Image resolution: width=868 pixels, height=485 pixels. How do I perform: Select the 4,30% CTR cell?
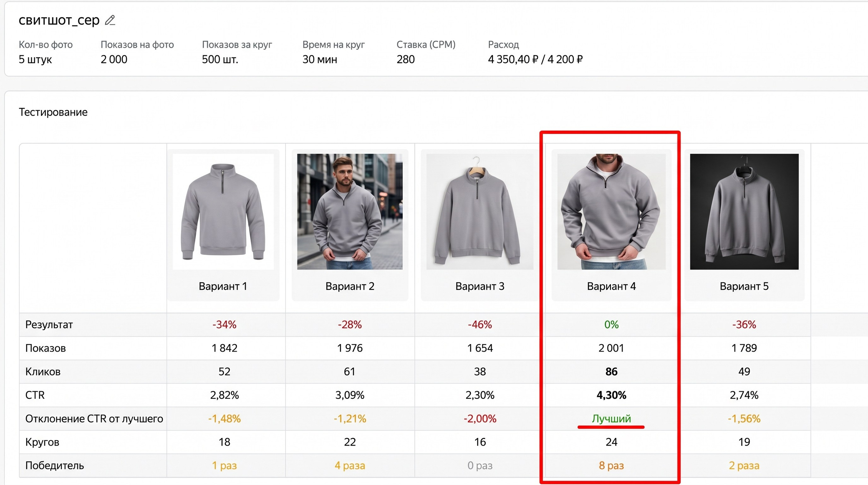pos(611,395)
